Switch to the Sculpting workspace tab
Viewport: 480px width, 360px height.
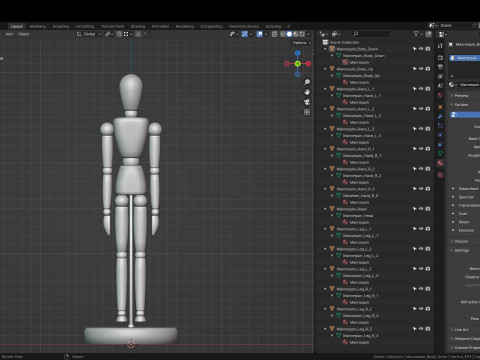click(x=61, y=26)
